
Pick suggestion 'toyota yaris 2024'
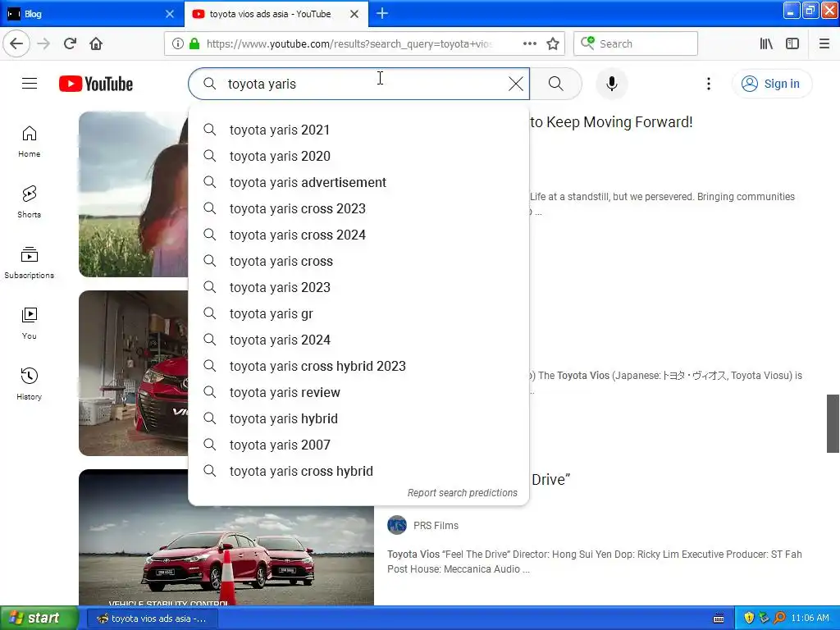[x=358, y=340]
